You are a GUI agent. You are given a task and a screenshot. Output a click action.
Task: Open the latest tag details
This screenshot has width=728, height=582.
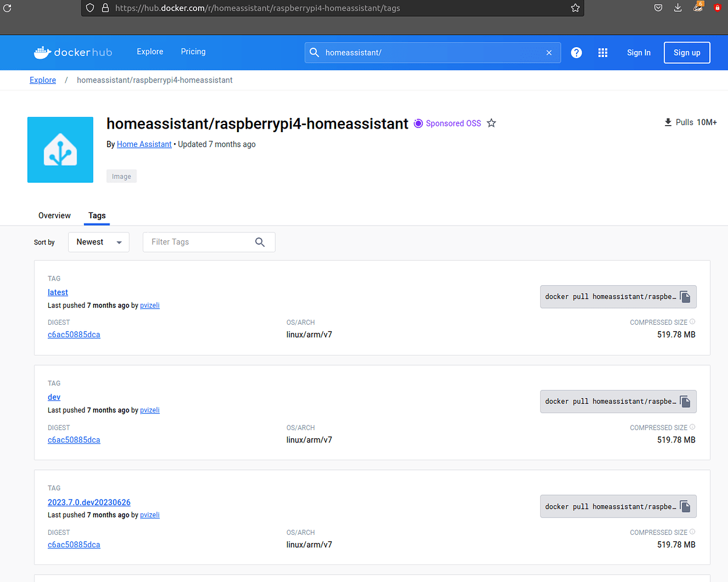(58, 292)
